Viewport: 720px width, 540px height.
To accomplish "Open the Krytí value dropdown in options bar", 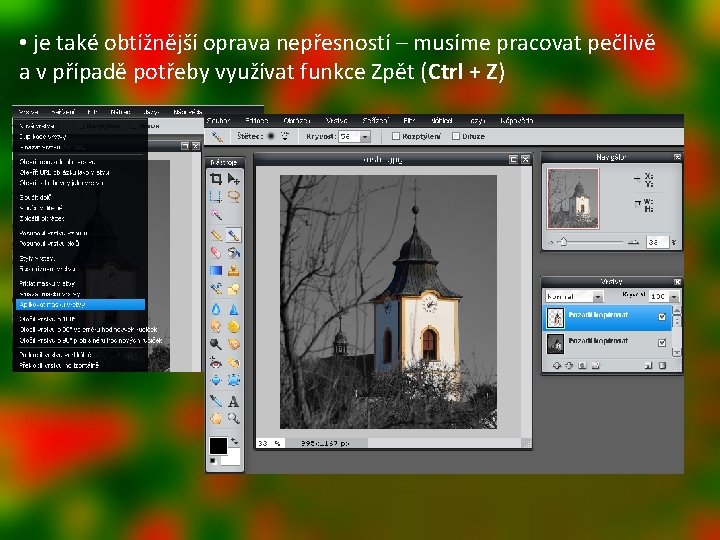I will coord(365,136).
